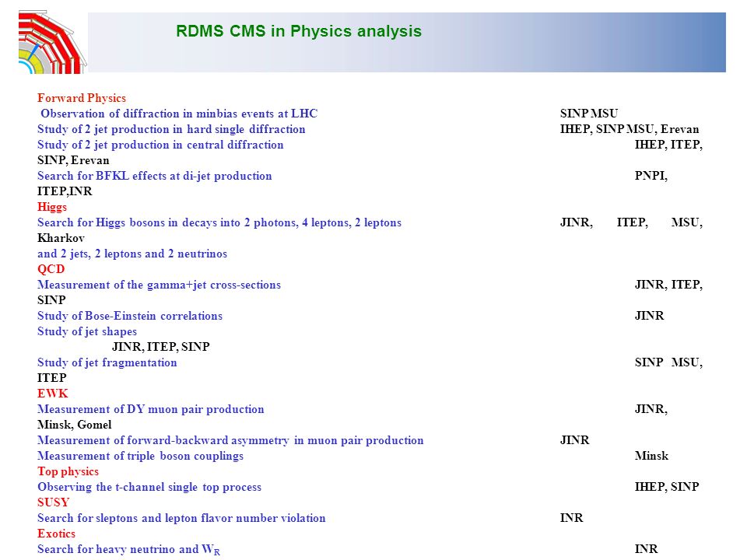
Task: Click 'JINR' beside the forward-backward asymmetry line
Action: tap(574, 440)
